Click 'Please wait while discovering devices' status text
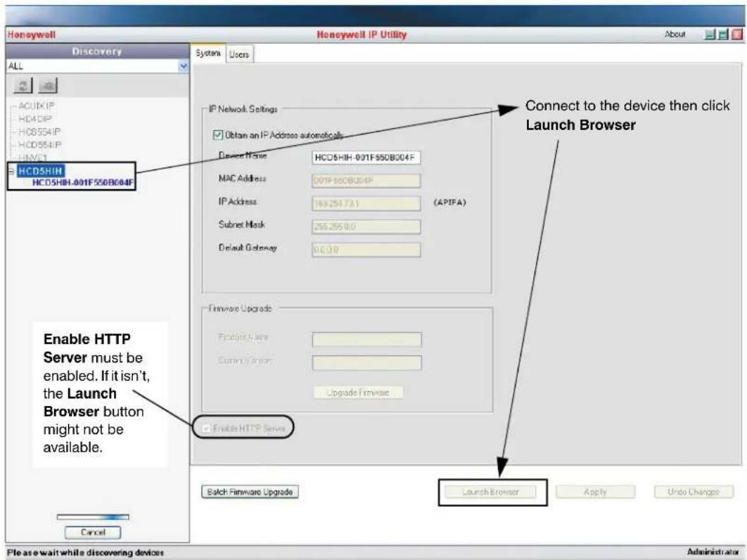The height and width of the screenshot is (560, 747). coord(86,552)
